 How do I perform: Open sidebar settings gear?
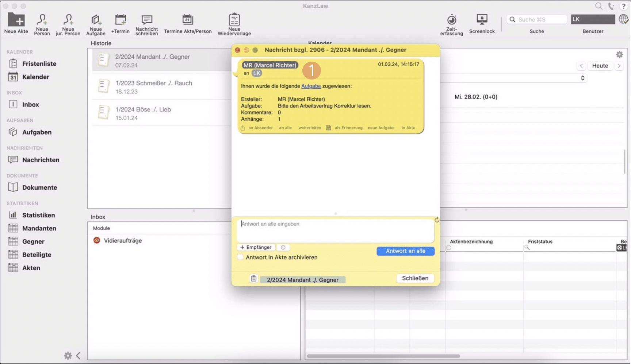pos(68,355)
